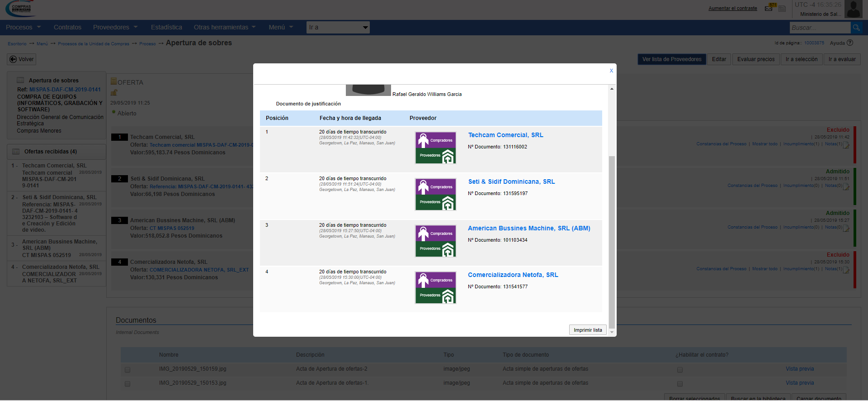The height and width of the screenshot is (401, 868).
Task: Click Comercializadora Netofa provider logo
Action: coord(436,288)
